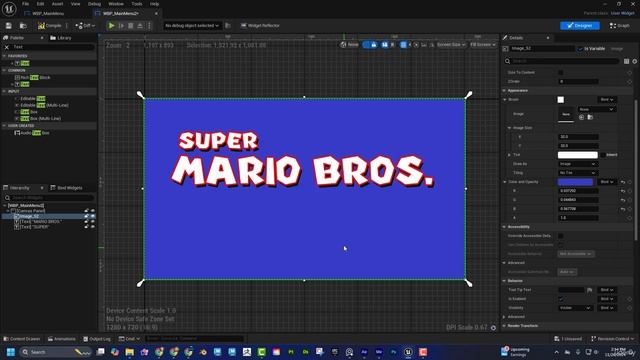Open the Tools menu

[x=137, y=4]
